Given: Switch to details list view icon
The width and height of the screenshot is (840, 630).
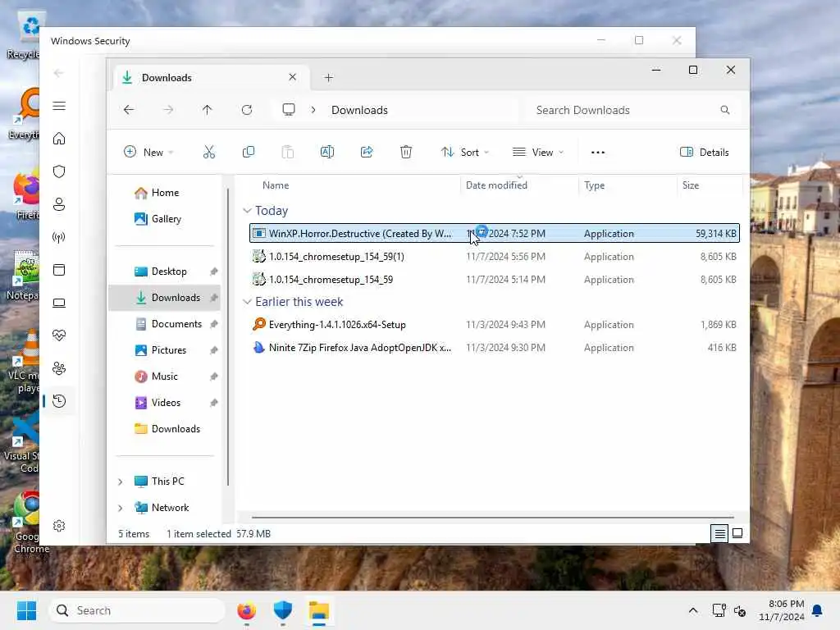Looking at the screenshot, I should pos(719,533).
